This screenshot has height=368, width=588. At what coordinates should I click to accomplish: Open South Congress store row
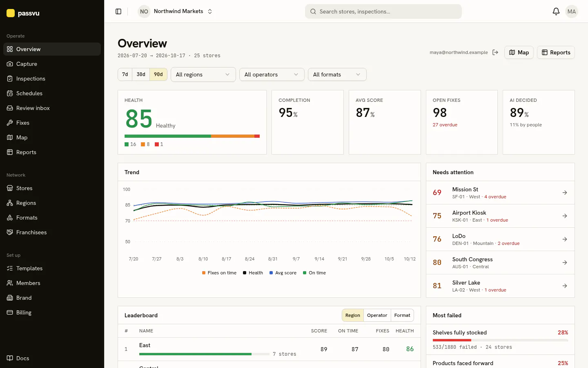coord(500,263)
